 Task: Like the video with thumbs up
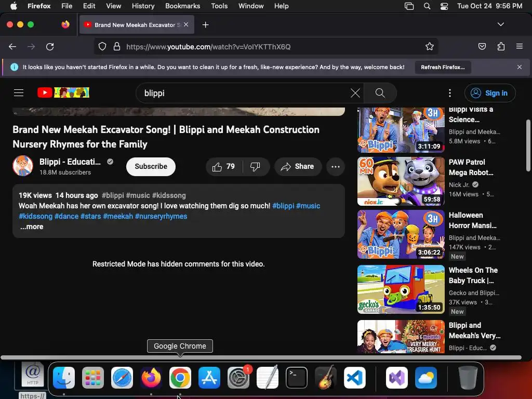click(223, 167)
